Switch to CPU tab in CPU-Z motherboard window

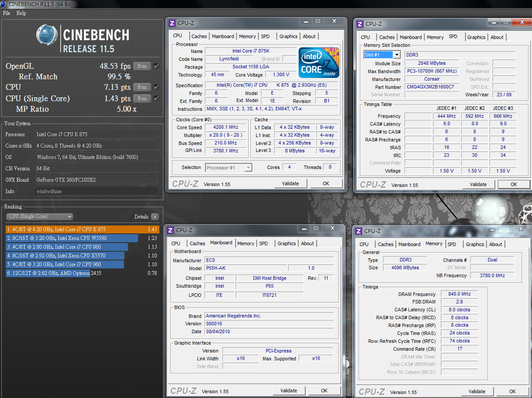[x=176, y=243]
